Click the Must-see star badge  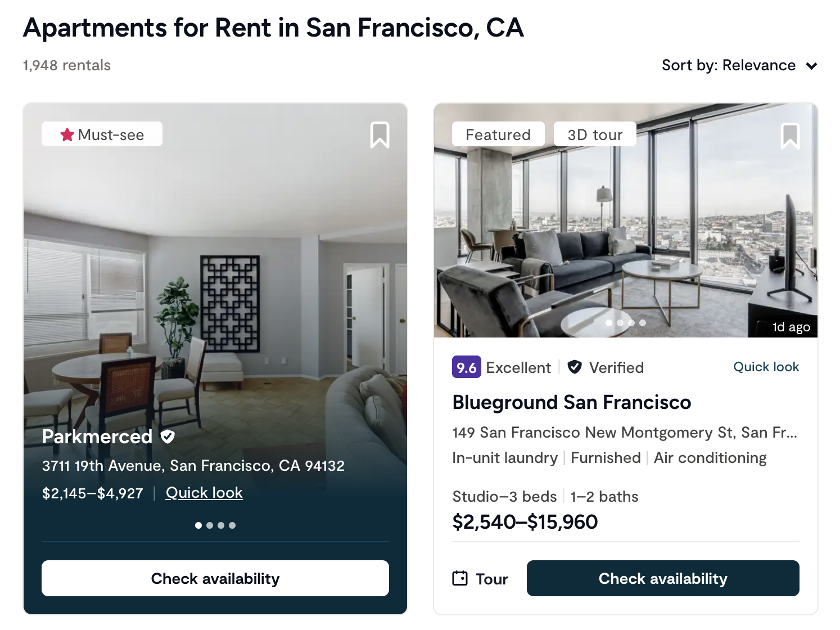(x=102, y=134)
